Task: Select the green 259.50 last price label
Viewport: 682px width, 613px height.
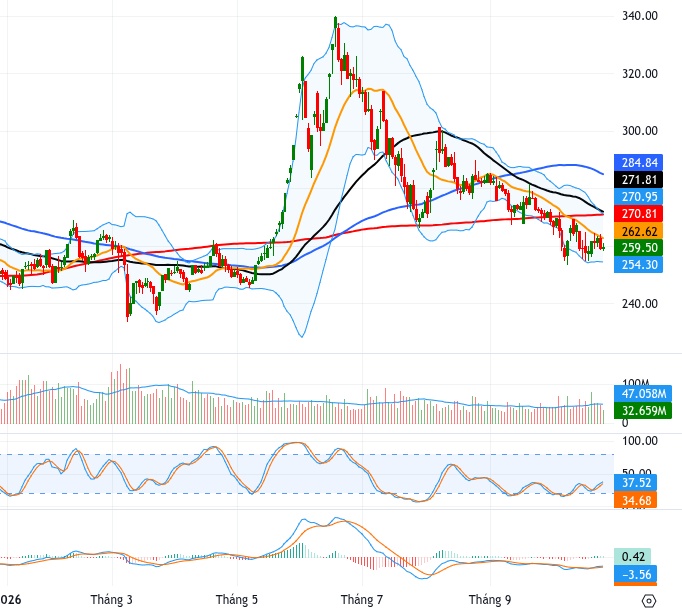Action: coord(639,248)
